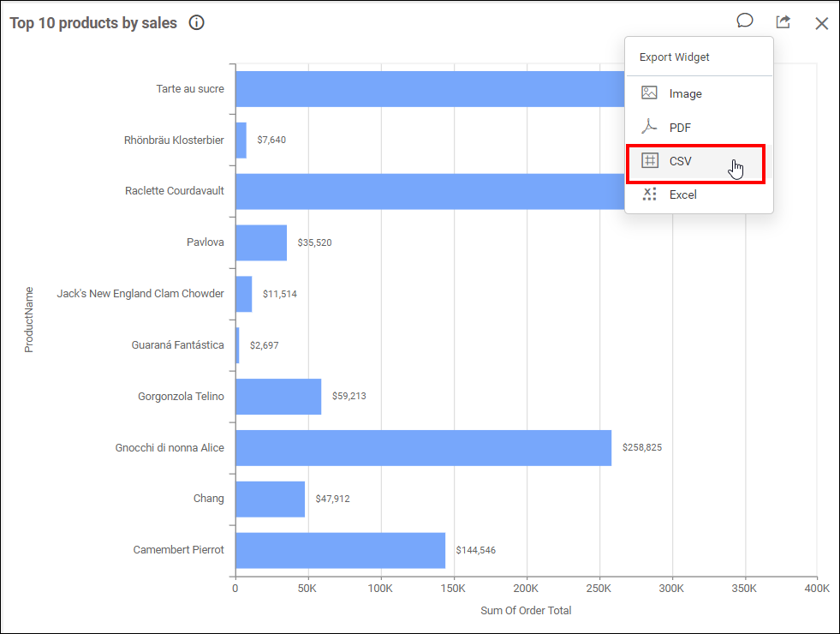840x634 pixels.
Task: Click the comment bubble icon
Action: 744,21
